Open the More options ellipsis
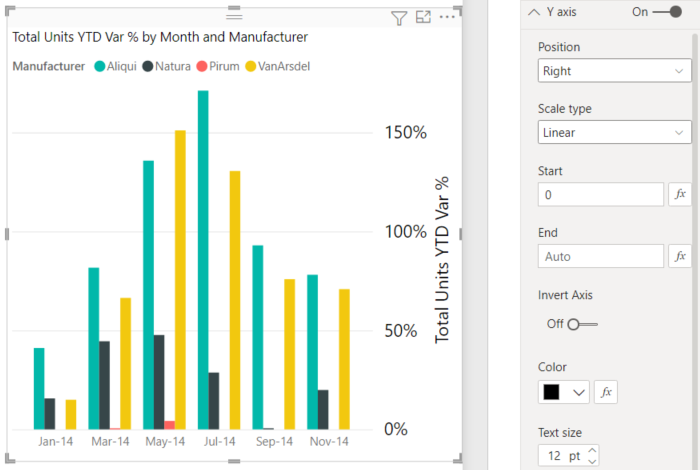Image resolution: width=700 pixels, height=470 pixels. coord(447,17)
